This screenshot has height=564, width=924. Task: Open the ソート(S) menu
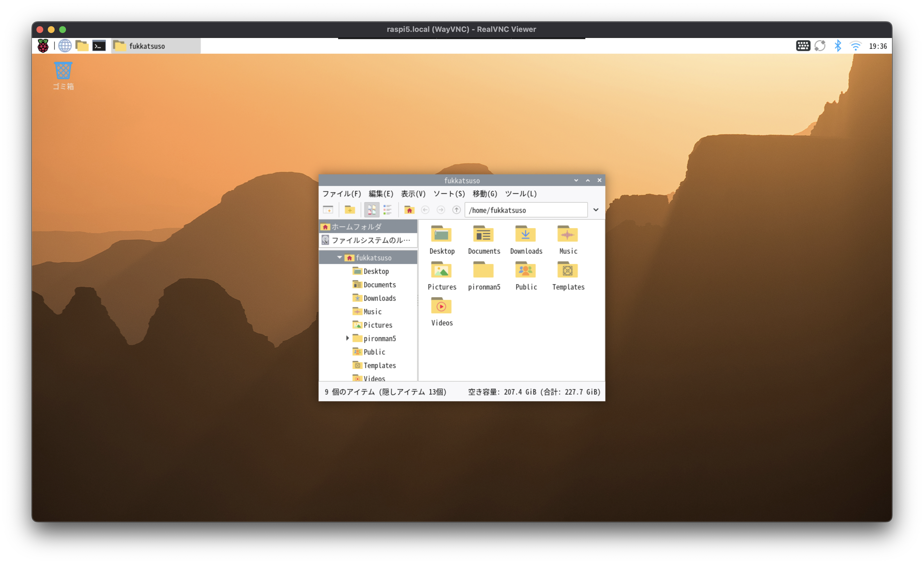click(x=449, y=194)
